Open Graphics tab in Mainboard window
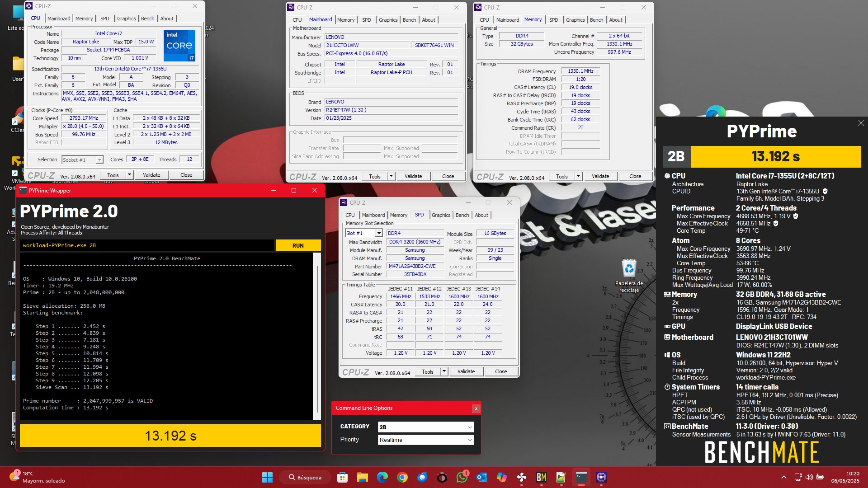The width and height of the screenshot is (868, 488). click(388, 20)
